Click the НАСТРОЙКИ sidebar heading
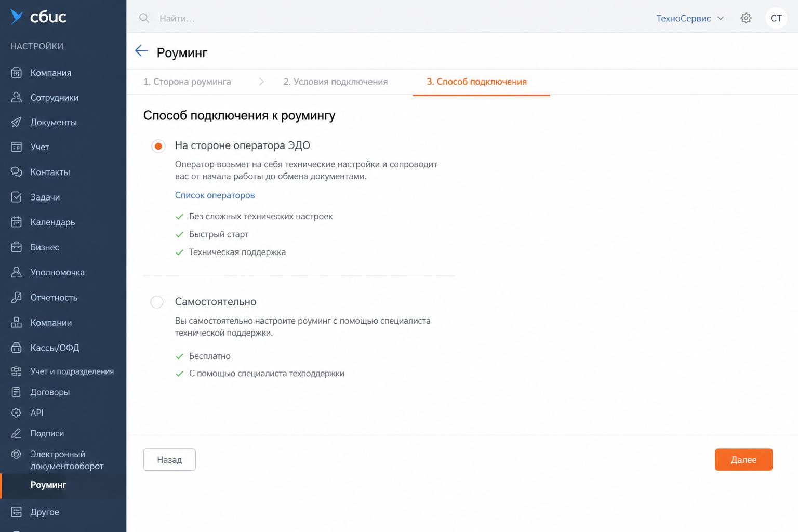Image resolution: width=798 pixels, height=532 pixels. [37, 46]
